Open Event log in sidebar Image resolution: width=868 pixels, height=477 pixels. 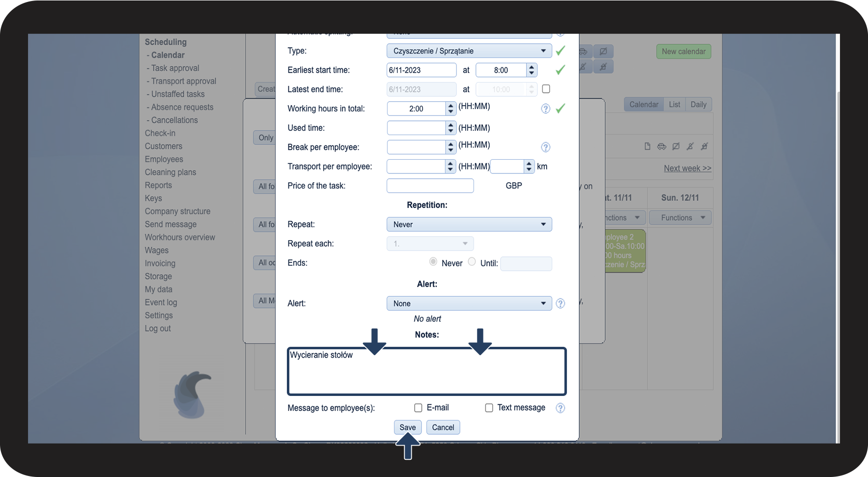coord(161,303)
